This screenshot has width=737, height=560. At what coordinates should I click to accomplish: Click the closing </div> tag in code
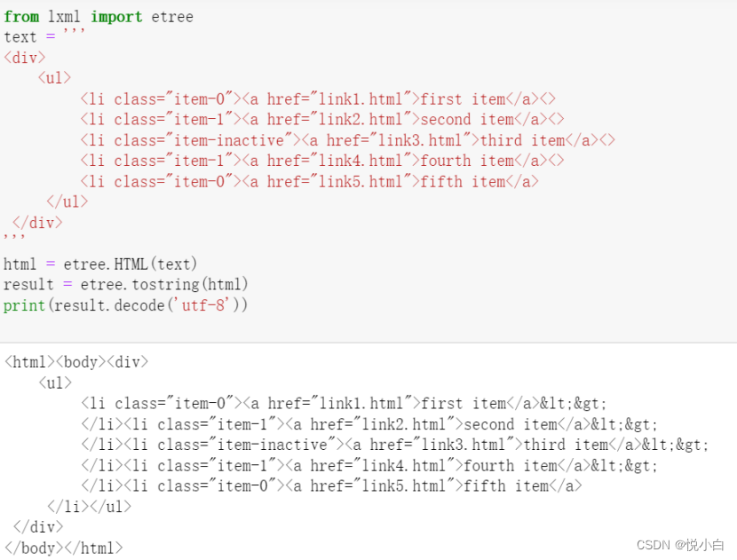click(37, 223)
